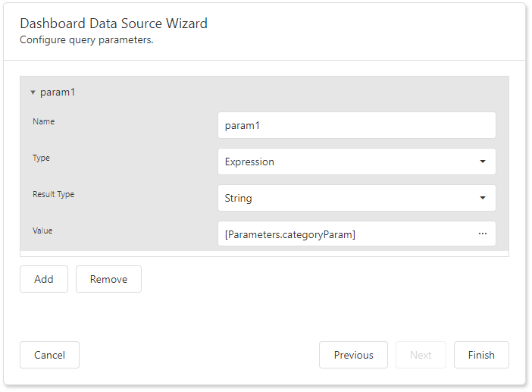This screenshot has width=532, height=392.
Task: Go back with the Previous button
Action: (x=353, y=355)
